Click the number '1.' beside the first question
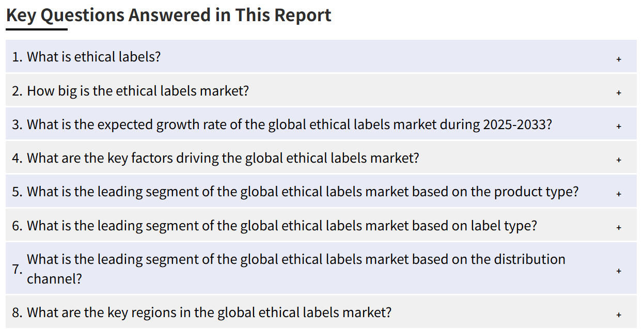The height and width of the screenshot is (329, 644). (17, 57)
